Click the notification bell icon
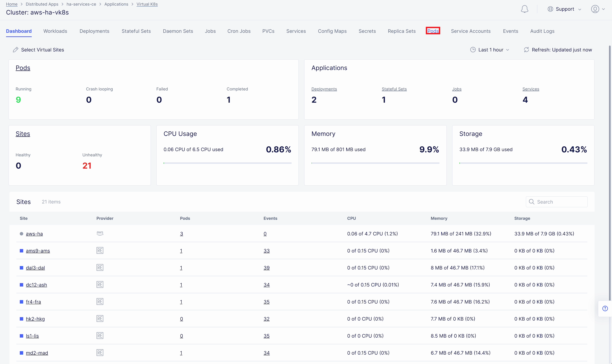612x364 pixels. point(524,9)
